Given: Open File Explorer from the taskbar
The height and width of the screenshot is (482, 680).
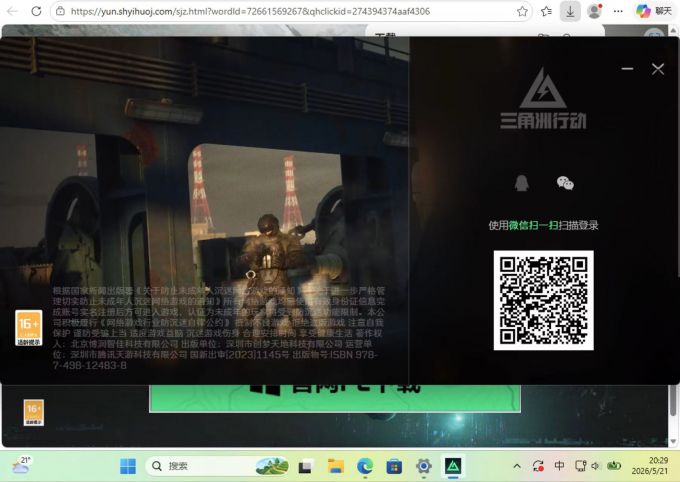Looking at the screenshot, I should [336, 466].
